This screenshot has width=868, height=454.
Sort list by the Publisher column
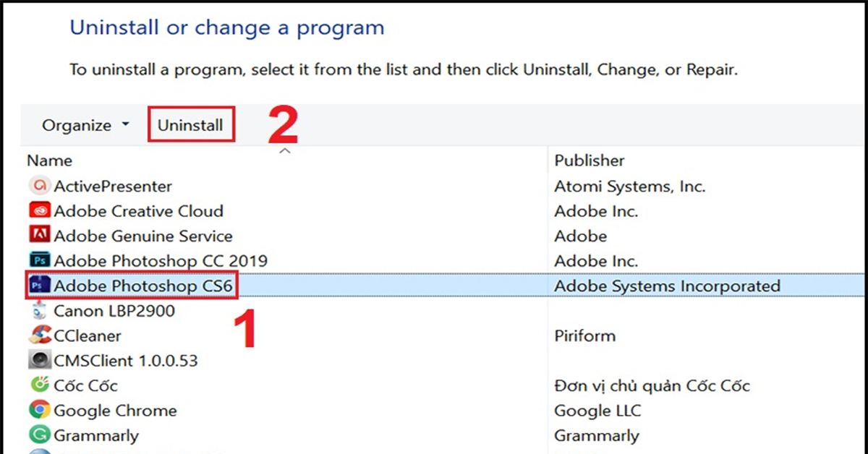point(589,160)
